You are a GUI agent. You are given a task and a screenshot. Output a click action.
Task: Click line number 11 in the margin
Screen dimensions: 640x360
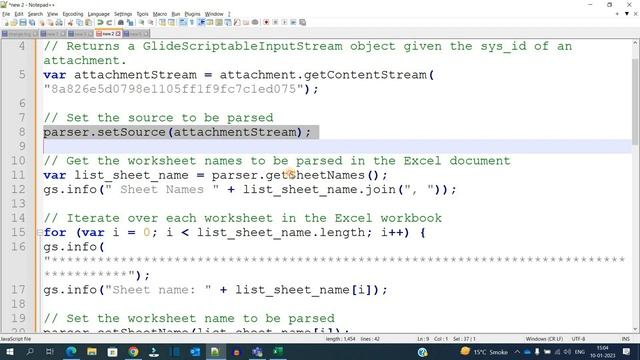pos(18,175)
